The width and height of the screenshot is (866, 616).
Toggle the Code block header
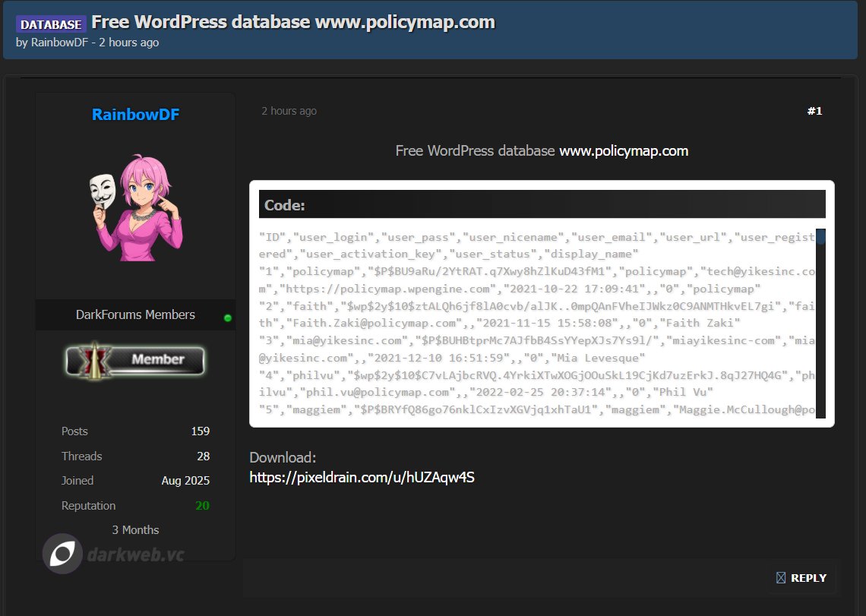[540, 204]
